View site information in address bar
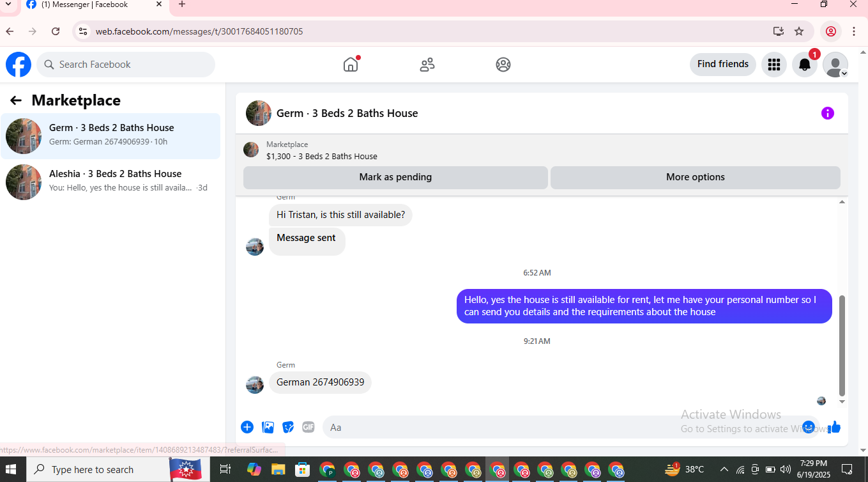The image size is (868, 482). (82, 31)
